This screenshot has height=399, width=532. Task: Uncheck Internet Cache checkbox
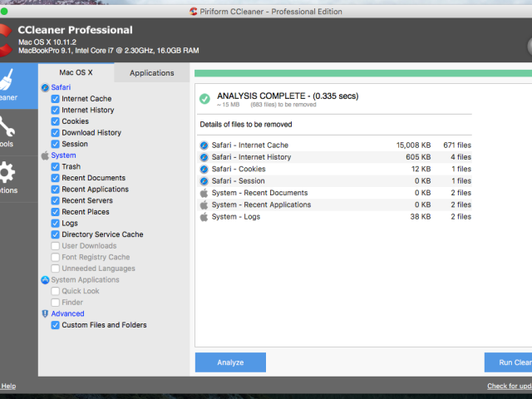click(56, 99)
